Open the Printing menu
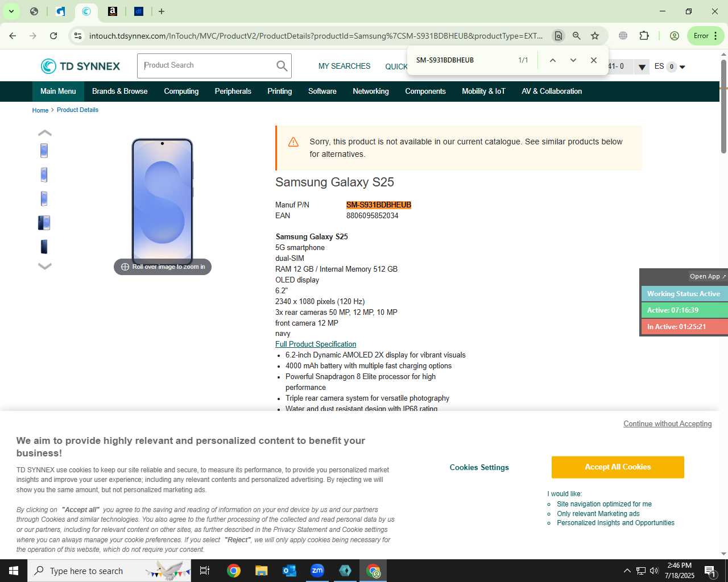728x582 pixels. point(280,92)
